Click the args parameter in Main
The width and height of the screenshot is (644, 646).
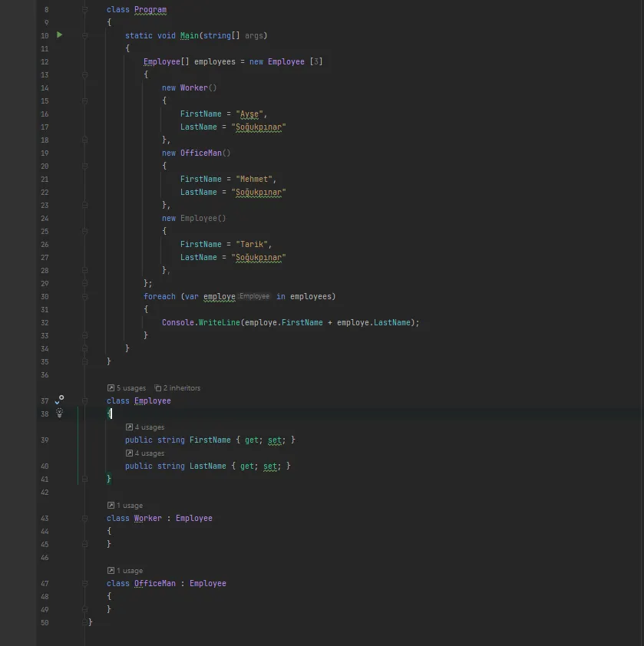tap(253, 35)
